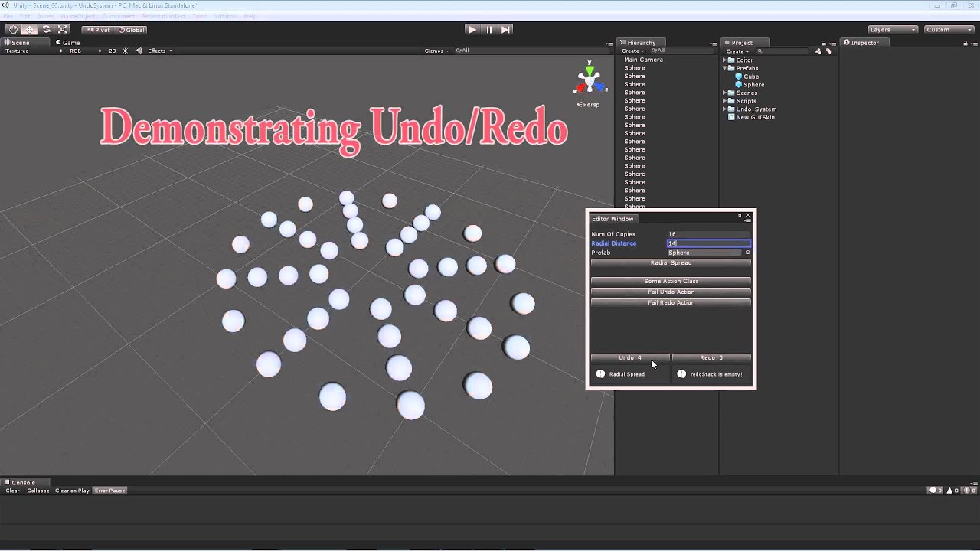Click the Pause button
Image resolution: width=980 pixels, height=551 pixels.
[489, 30]
